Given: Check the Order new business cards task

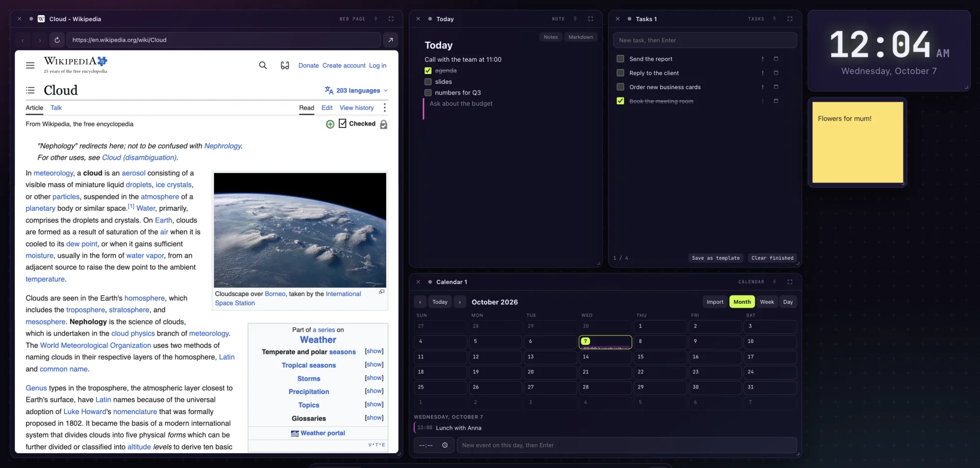Looking at the screenshot, I should 620,87.
